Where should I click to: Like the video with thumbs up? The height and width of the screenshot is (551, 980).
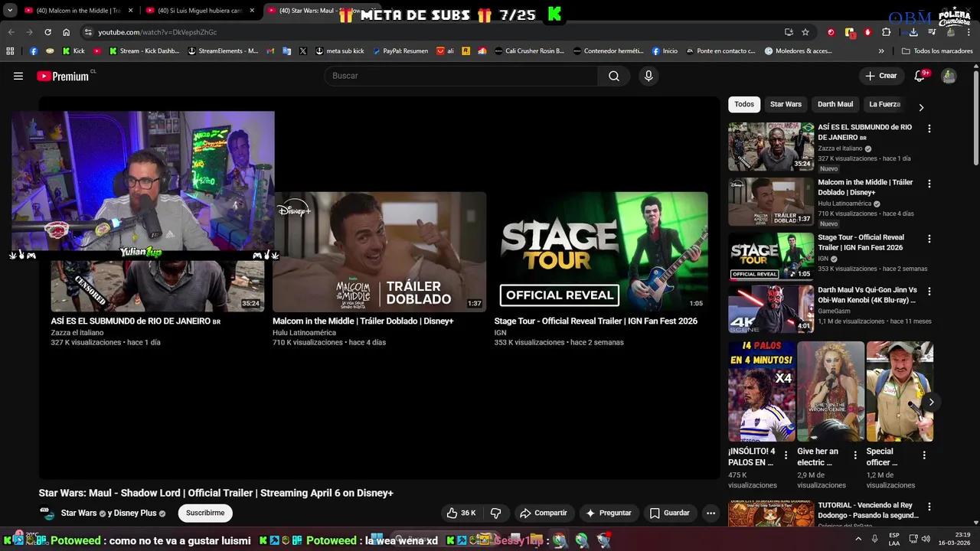[x=462, y=513]
